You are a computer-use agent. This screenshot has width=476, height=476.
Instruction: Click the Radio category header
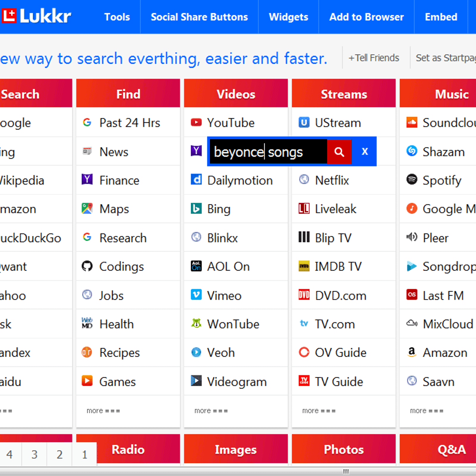coord(128,449)
